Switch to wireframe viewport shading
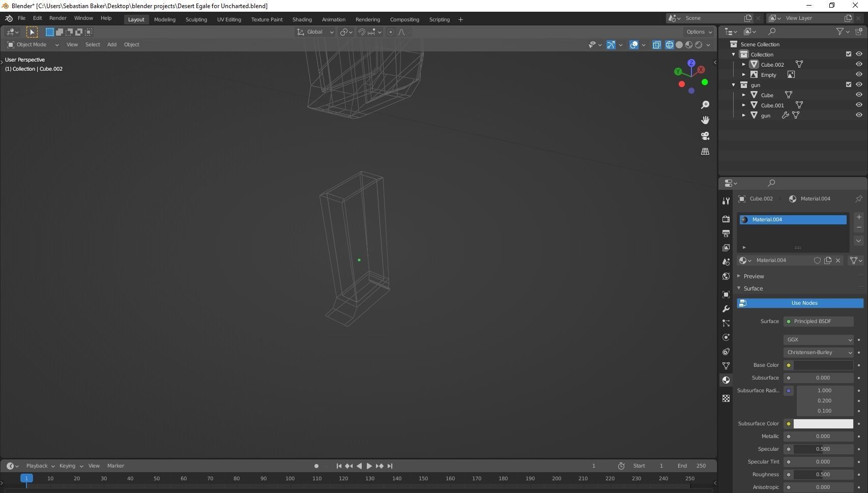Viewport: 868px width, 493px height. point(670,45)
